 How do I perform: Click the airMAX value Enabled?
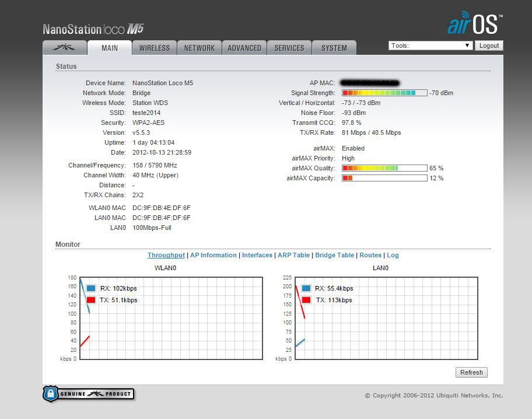click(x=353, y=148)
